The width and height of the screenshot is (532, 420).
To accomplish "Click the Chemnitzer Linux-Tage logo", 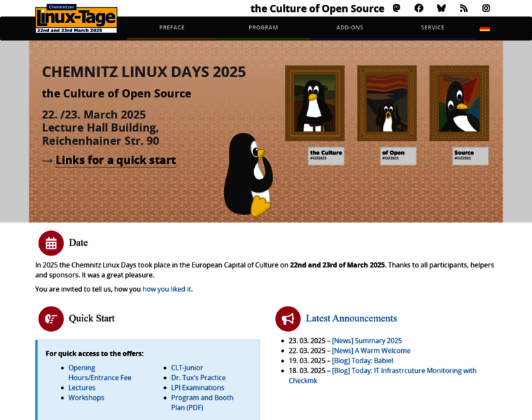I will point(76,19).
